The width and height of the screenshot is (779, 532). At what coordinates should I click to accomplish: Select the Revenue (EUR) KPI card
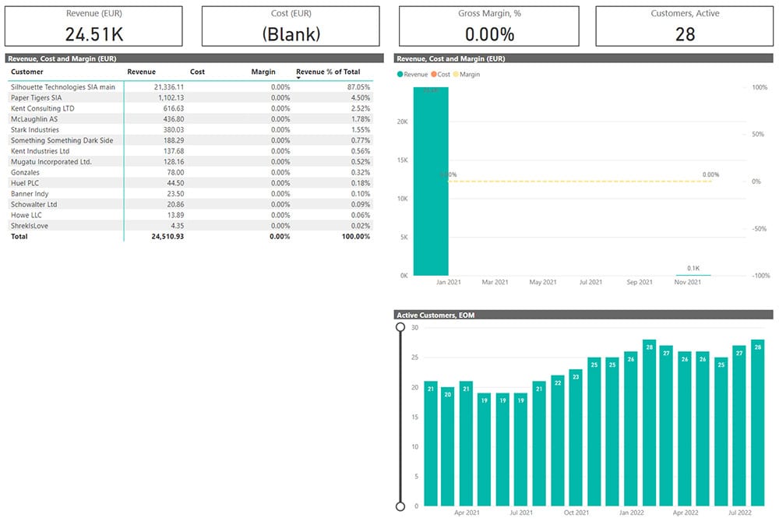pyautogui.click(x=93, y=26)
